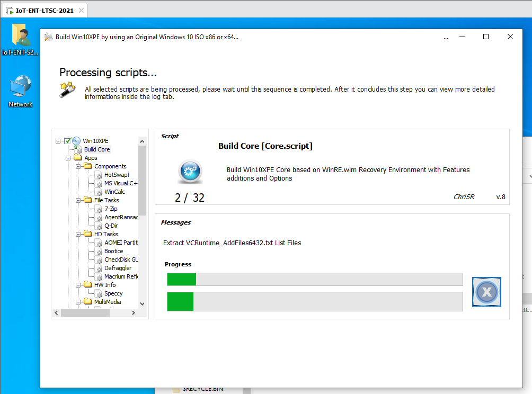Select the HotSwap! tree label
The width and height of the screenshot is (532, 394).
pyautogui.click(x=117, y=175)
